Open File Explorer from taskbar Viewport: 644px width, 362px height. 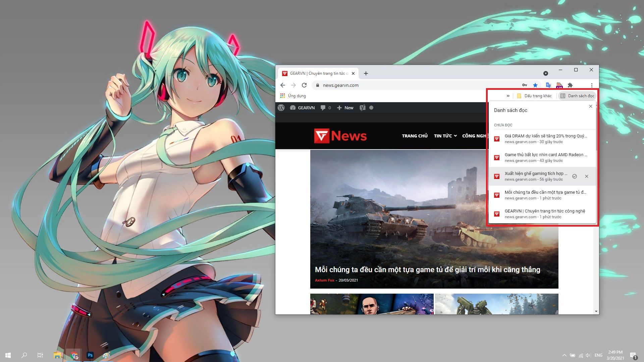point(57,355)
